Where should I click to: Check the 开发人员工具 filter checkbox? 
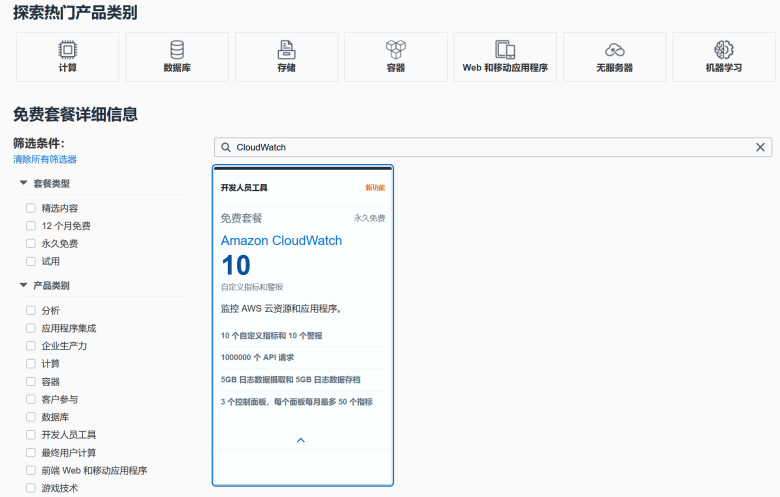(31, 435)
